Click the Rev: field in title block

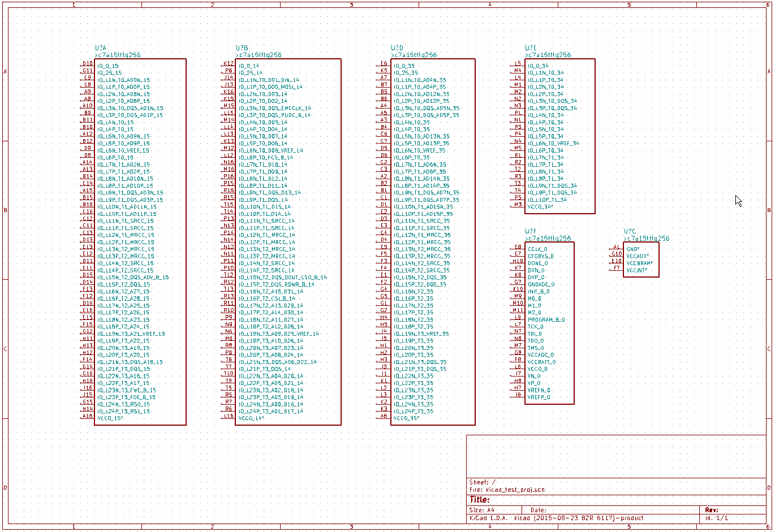[x=712, y=511]
